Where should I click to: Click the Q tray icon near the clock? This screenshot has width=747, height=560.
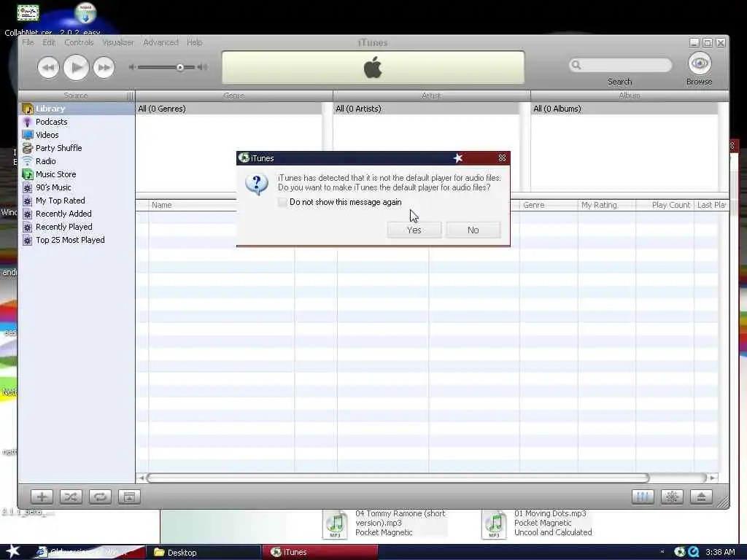coord(693,552)
